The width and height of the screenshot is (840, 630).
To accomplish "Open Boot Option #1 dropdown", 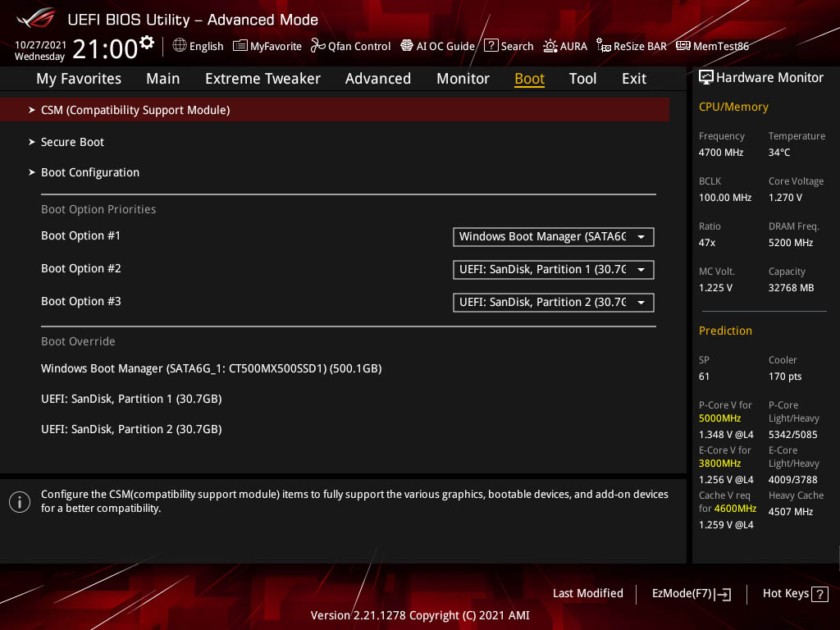I will point(554,237).
